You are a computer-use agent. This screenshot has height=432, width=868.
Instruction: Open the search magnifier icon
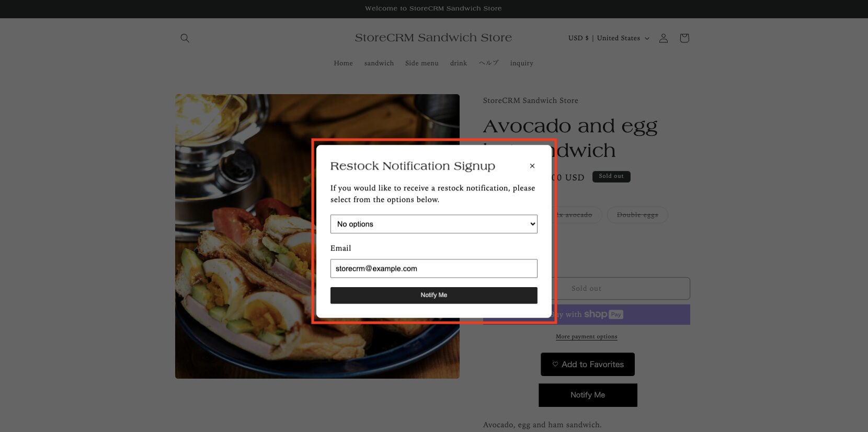pos(185,38)
